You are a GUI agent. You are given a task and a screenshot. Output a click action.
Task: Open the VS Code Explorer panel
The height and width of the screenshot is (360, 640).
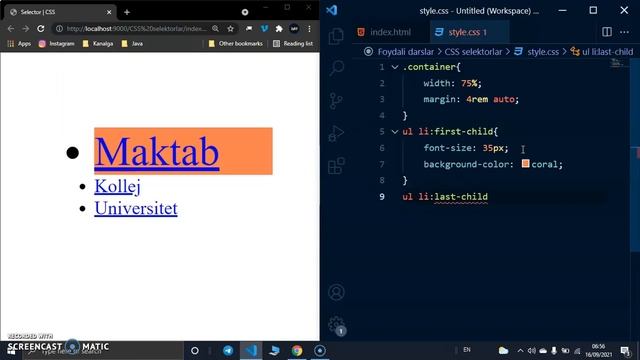pos(336,36)
